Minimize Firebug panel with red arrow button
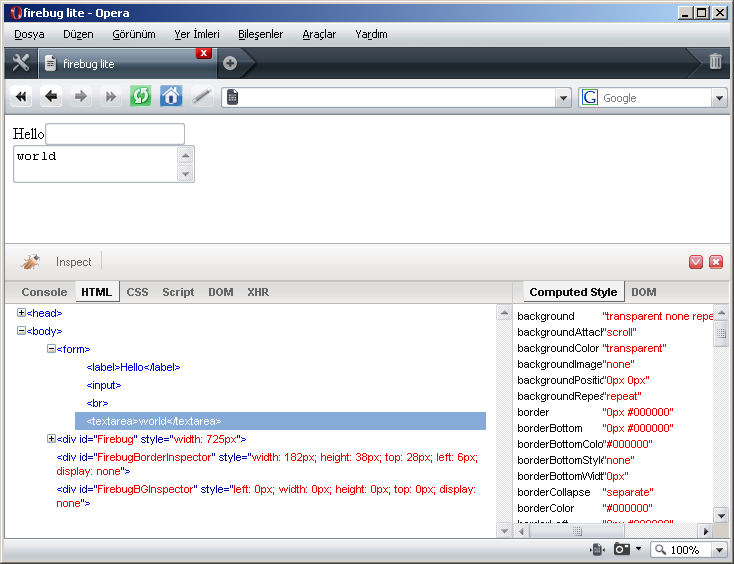Screen dimensions: 734x564 coord(696,262)
